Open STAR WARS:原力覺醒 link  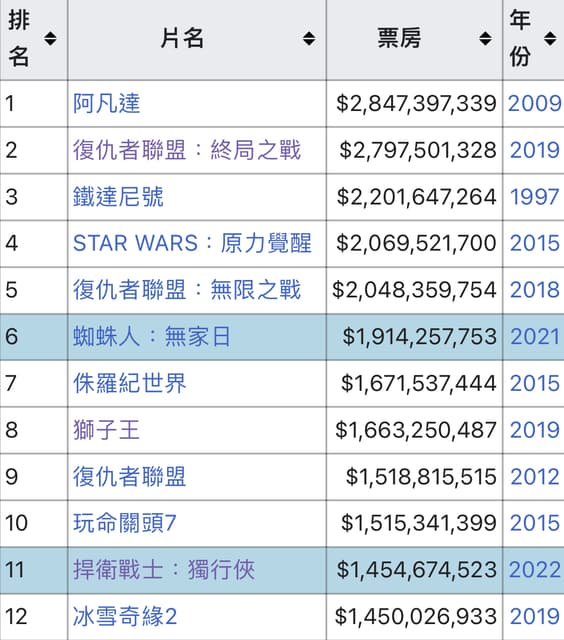[x=192, y=243]
